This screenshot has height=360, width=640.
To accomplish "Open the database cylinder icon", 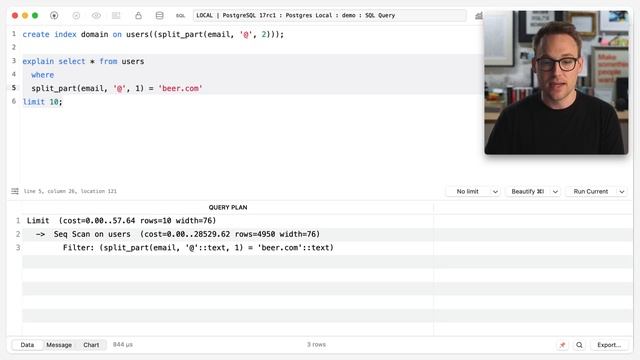I will coord(160,16).
